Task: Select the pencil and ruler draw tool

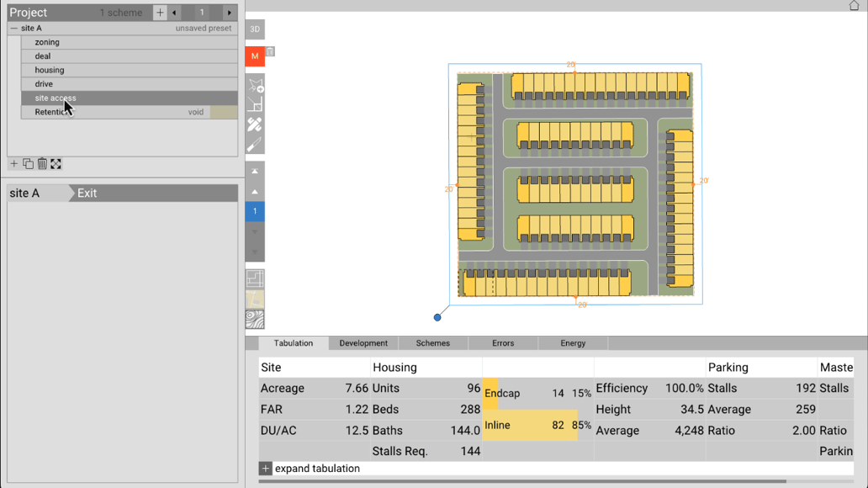Action: click(x=255, y=125)
